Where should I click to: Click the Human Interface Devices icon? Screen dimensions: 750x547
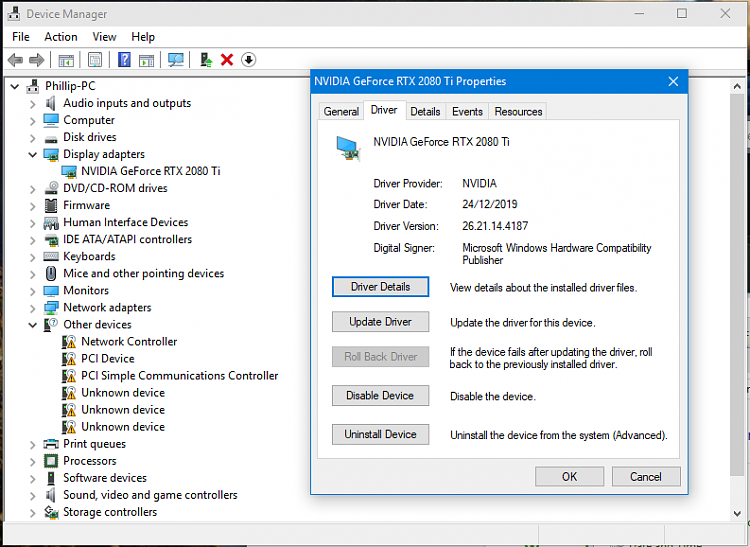coord(51,223)
